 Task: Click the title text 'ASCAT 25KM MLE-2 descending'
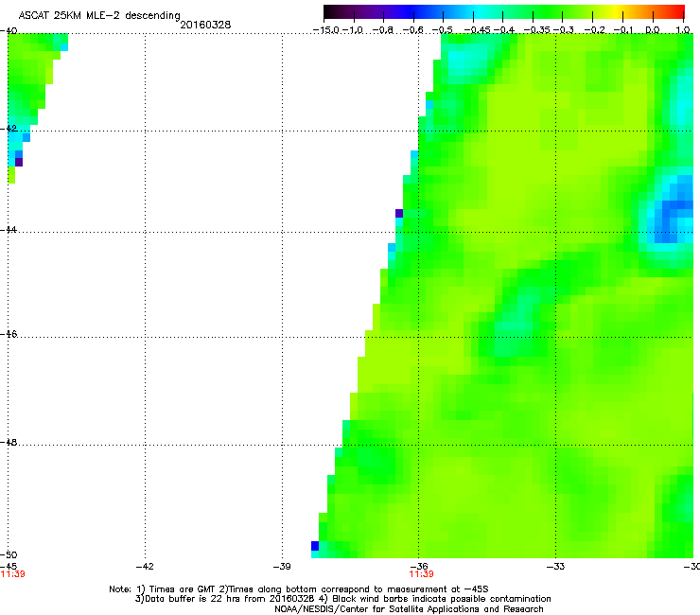coord(99,15)
